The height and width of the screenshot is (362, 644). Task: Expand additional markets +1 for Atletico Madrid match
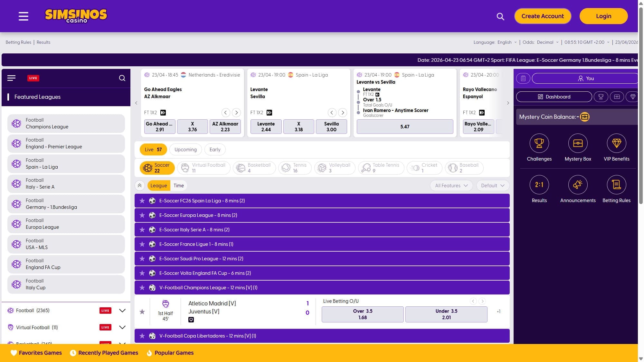498,311
